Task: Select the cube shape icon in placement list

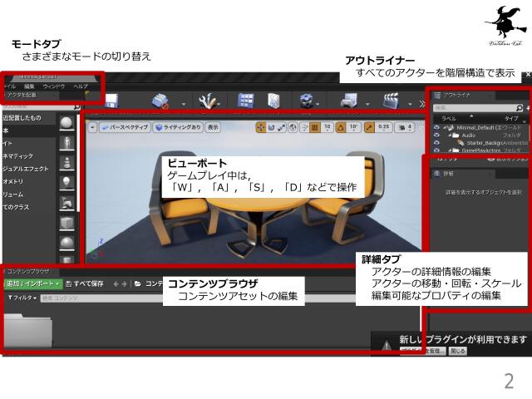Action: pyautogui.click(x=66, y=223)
